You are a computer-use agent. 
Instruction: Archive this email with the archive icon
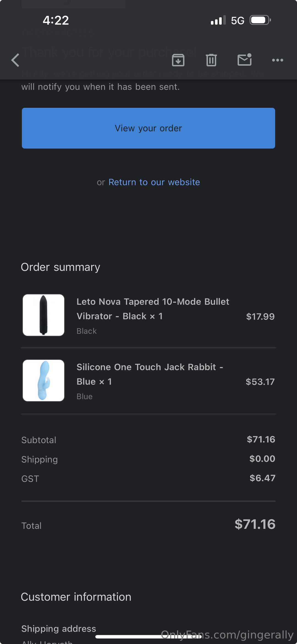pyautogui.click(x=178, y=60)
